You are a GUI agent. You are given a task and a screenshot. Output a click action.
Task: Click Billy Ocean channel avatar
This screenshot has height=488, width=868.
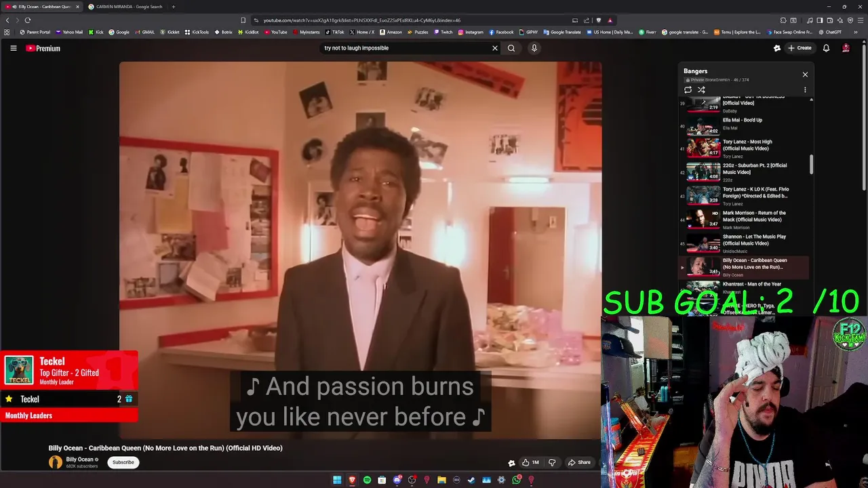point(56,462)
